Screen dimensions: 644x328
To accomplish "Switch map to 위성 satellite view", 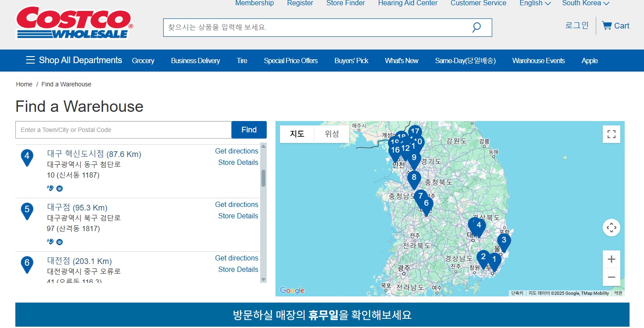I will tap(332, 134).
